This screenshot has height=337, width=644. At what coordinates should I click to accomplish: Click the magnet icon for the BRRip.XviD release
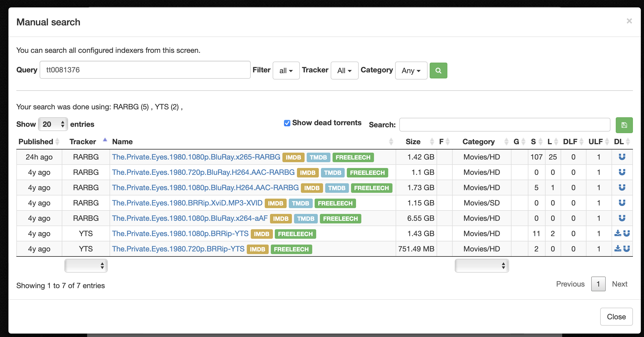point(622,203)
